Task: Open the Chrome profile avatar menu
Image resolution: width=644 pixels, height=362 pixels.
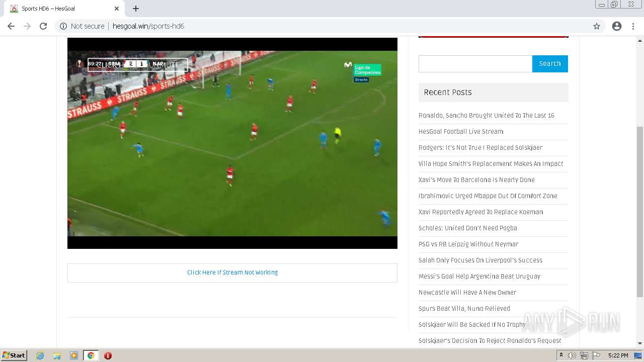Action: coord(617,26)
